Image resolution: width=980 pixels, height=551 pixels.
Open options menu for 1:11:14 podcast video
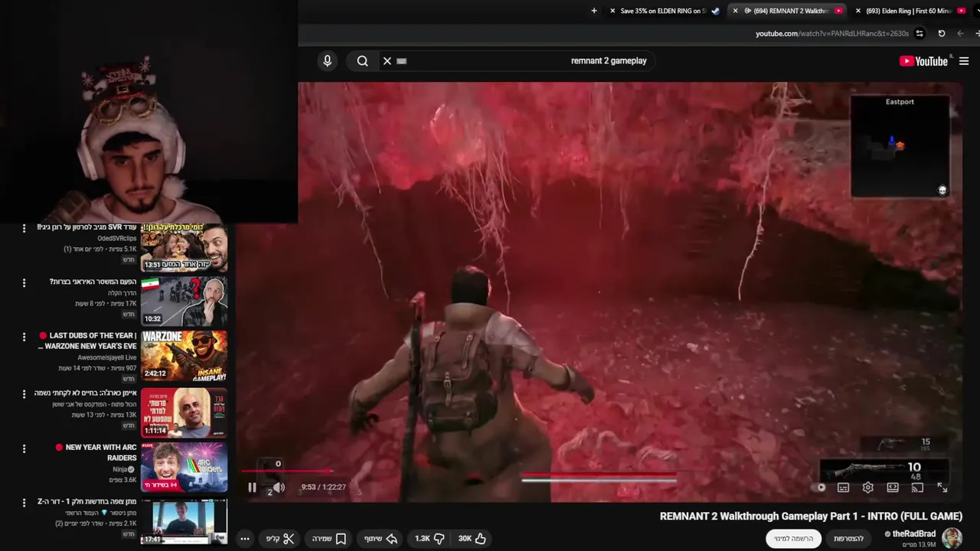[x=24, y=393]
